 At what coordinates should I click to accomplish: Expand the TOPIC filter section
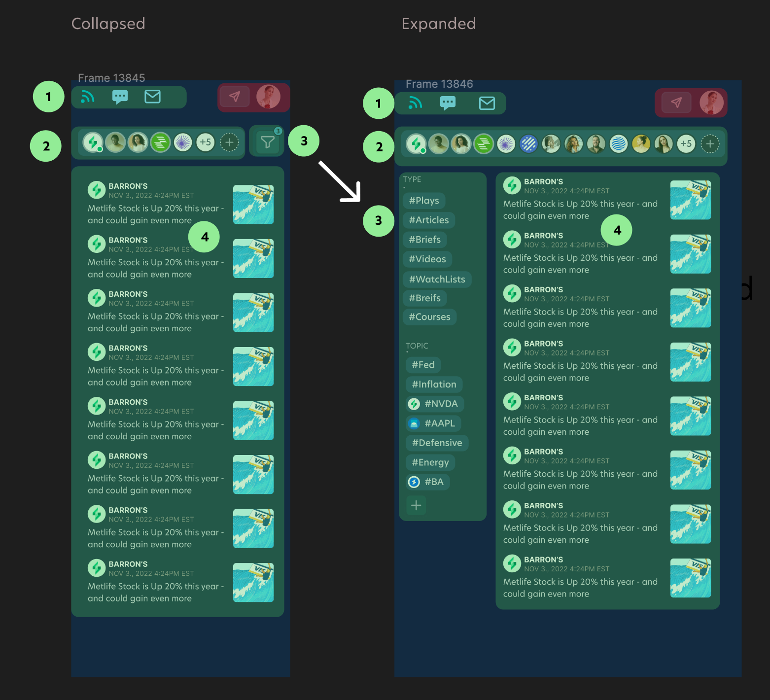pyautogui.click(x=417, y=346)
